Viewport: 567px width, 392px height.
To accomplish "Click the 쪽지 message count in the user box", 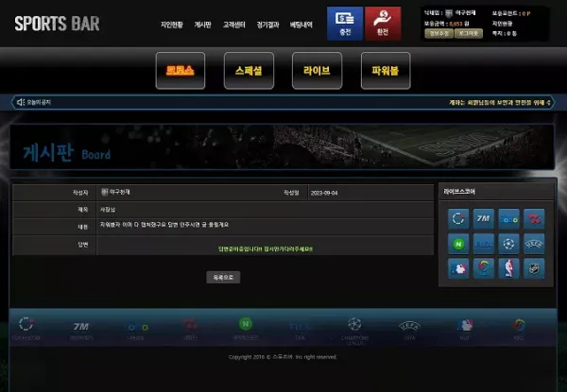I will pyautogui.click(x=504, y=34).
